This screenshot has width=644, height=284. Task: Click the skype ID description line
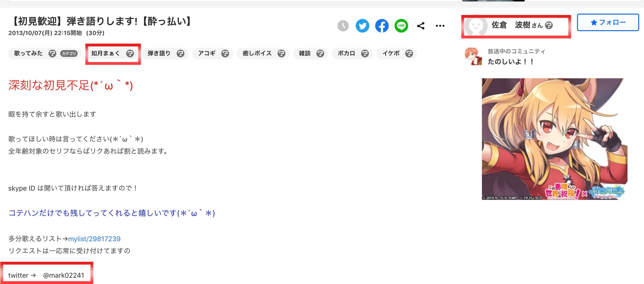73,188
